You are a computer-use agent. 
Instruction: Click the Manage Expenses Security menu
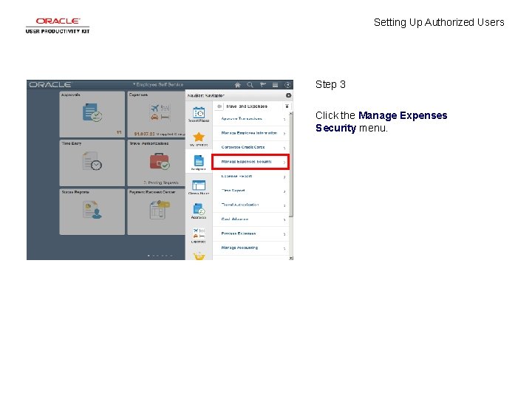pyautogui.click(x=250, y=162)
